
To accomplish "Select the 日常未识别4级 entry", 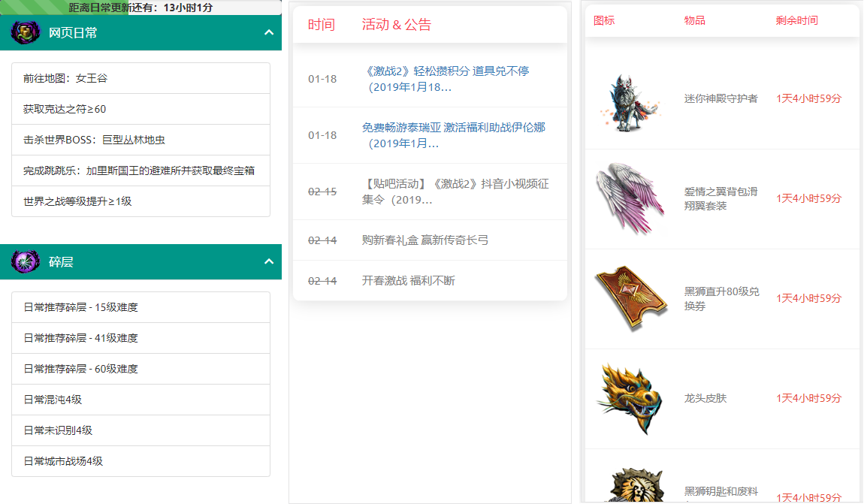I will 140,430.
